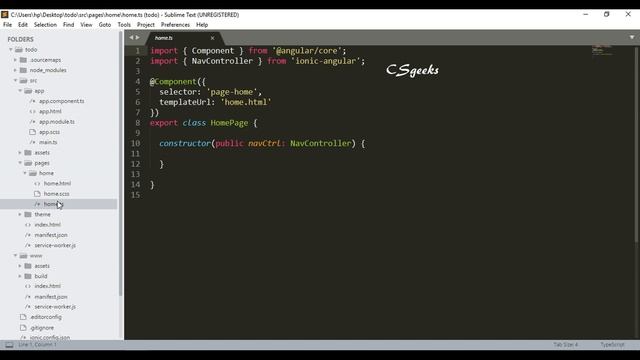Image resolution: width=640 pixels, height=360 pixels.
Task: Collapse the todo root folder arrow
Action: 11,49
